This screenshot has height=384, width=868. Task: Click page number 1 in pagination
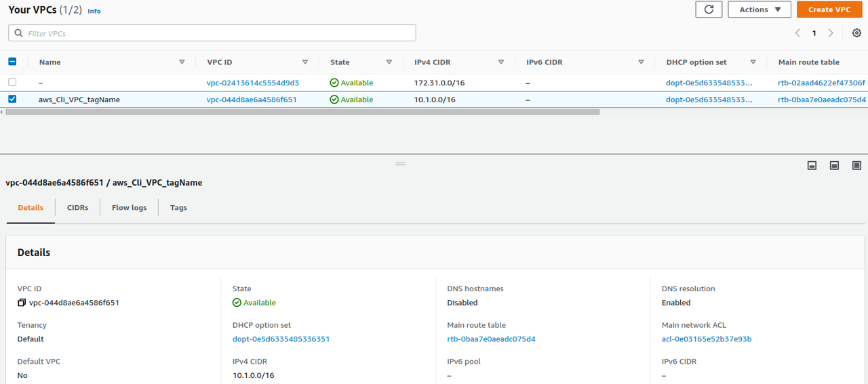pyautogui.click(x=814, y=33)
